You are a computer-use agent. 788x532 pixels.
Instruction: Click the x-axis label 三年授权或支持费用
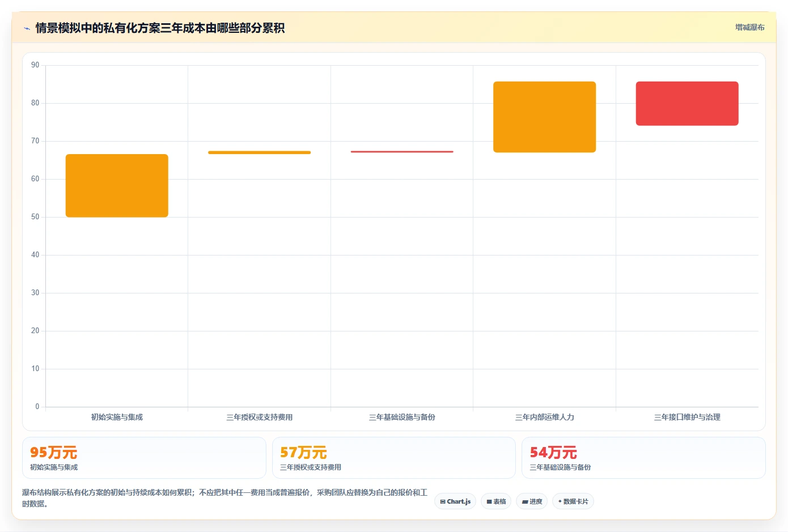coord(259,417)
